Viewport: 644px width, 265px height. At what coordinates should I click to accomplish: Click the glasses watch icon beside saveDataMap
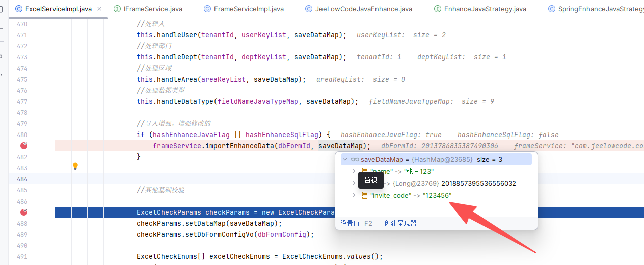coord(355,160)
